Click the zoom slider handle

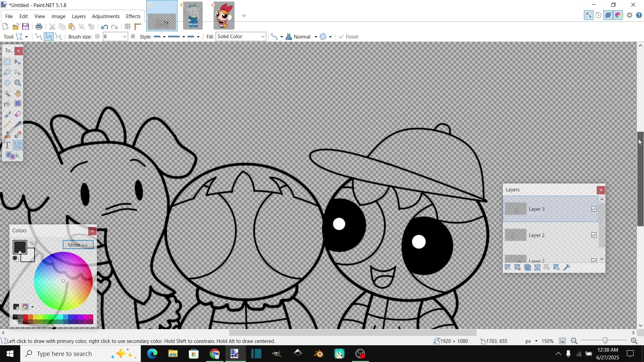(605, 341)
